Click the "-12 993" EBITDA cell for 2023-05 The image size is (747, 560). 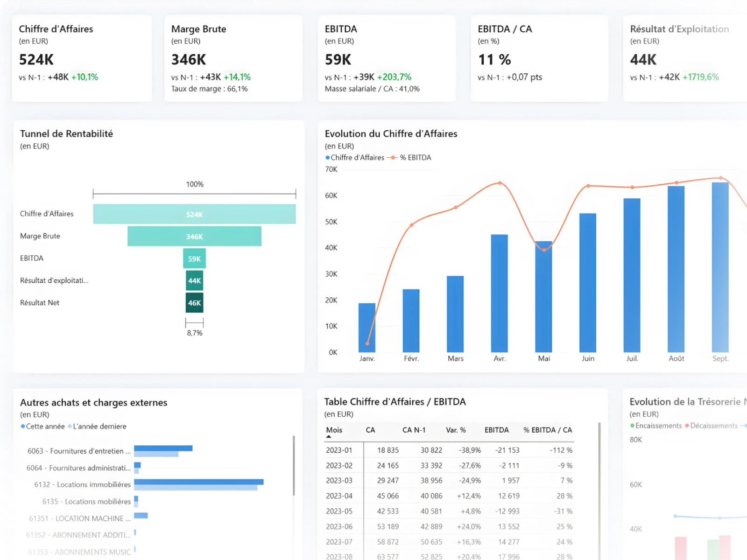[x=507, y=511]
